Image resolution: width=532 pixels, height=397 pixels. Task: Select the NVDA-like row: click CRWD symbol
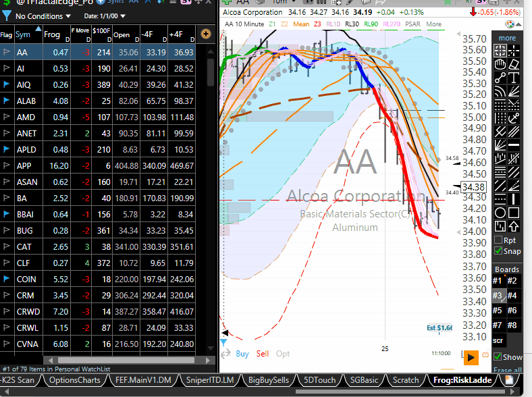pos(28,311)
